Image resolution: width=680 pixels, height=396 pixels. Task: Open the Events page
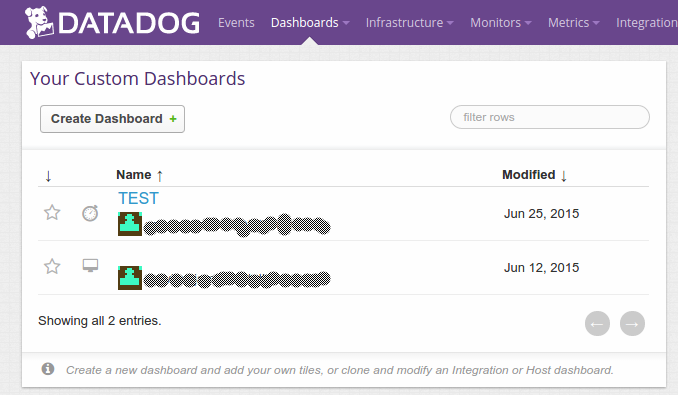click(236, 23)
